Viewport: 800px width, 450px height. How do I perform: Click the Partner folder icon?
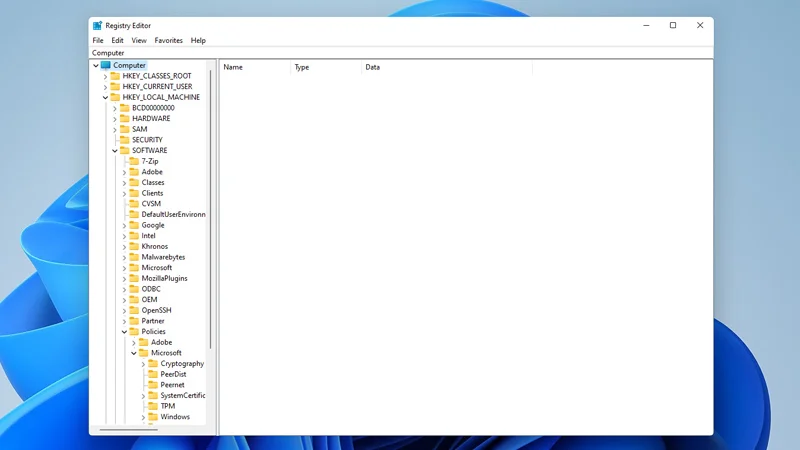[134, 321]
